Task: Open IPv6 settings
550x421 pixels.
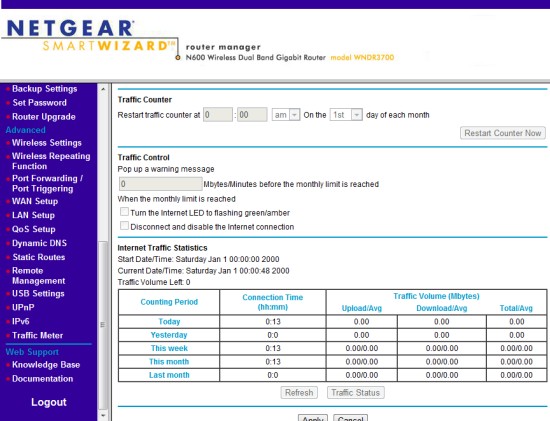Action: (x=21, y=321)
